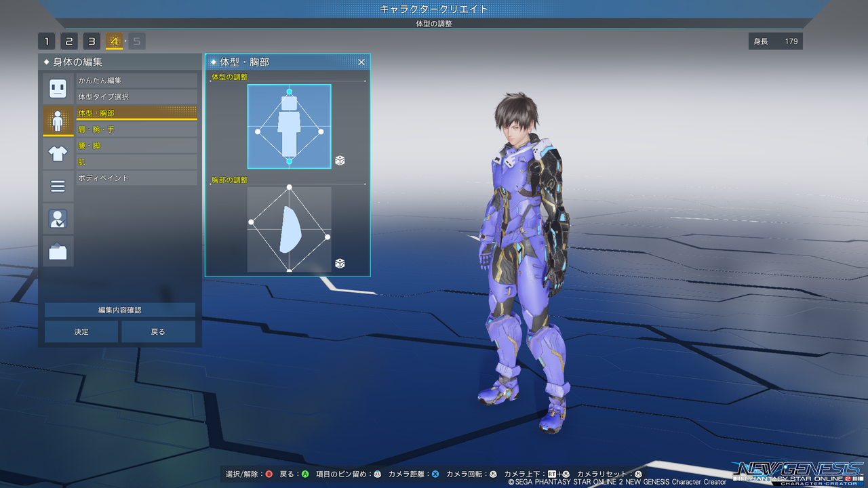Open ボディペイント menu entry
Image resolution: width=868 pixels, height=488 pixels.
[136, 178]
